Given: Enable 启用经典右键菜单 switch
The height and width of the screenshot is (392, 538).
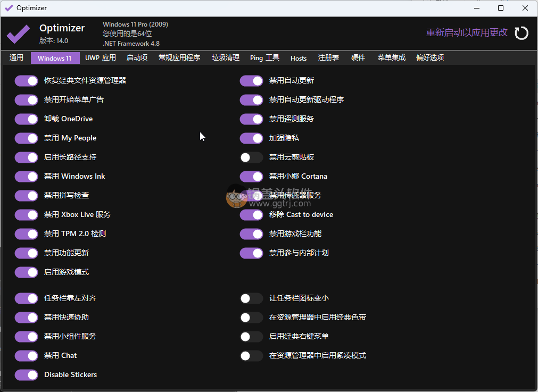Looking at the screenshot, I should click(252, 337).
